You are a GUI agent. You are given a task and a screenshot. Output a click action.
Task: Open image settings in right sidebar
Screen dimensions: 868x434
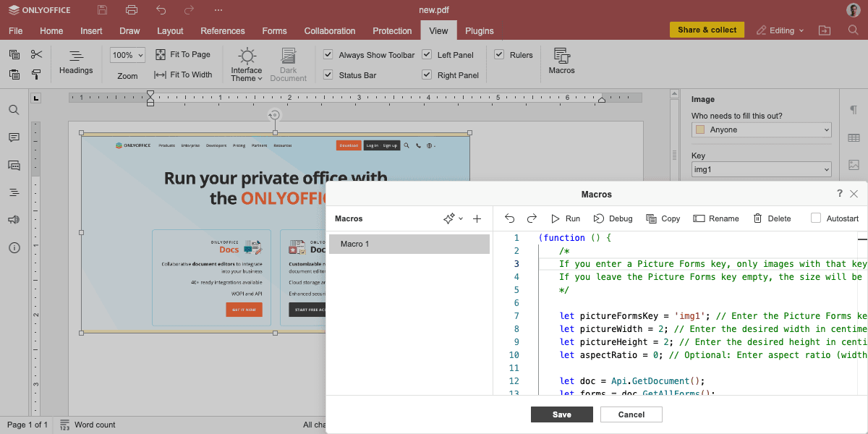[854, 165]
